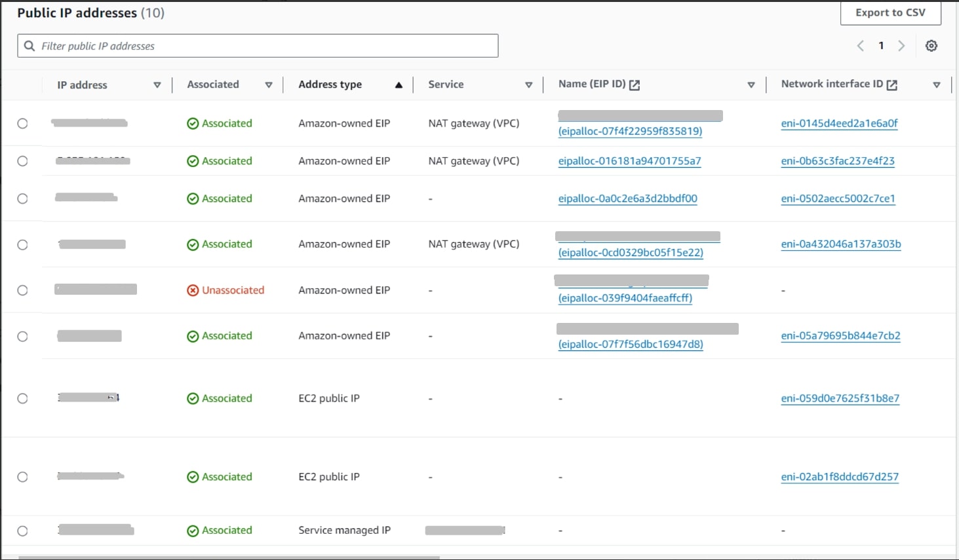
Task: Select the first NAT gateway row's radio button
Action: 22,123
